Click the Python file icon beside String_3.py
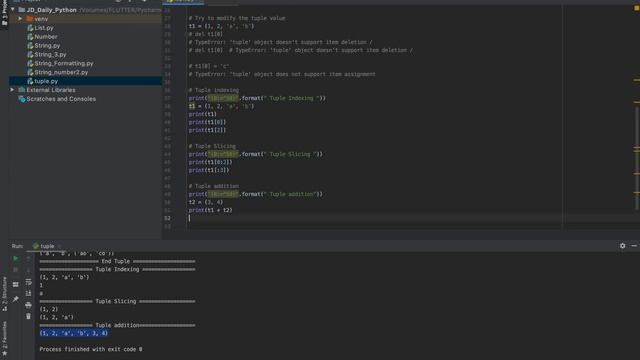 [30, 54]
